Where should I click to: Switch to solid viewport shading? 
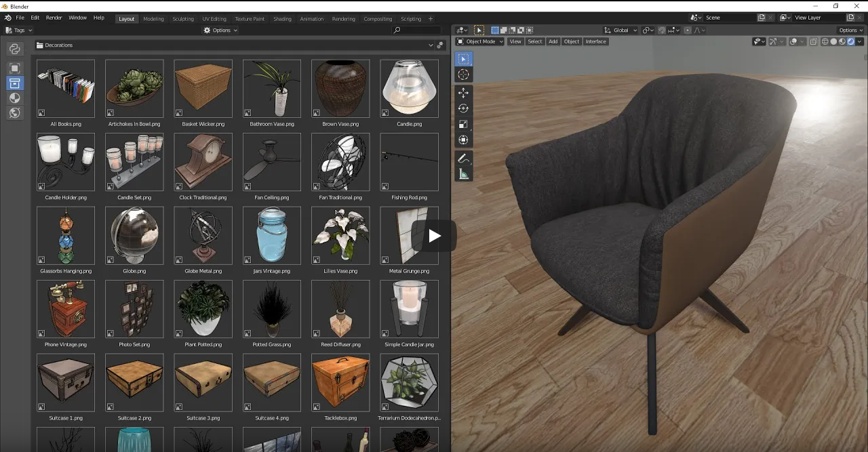tap(833, 41)
